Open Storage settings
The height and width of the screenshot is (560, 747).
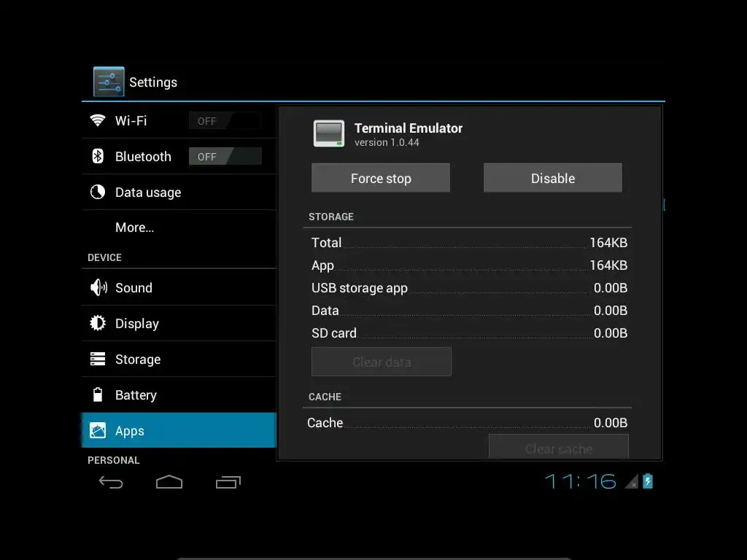click(179, 359)
